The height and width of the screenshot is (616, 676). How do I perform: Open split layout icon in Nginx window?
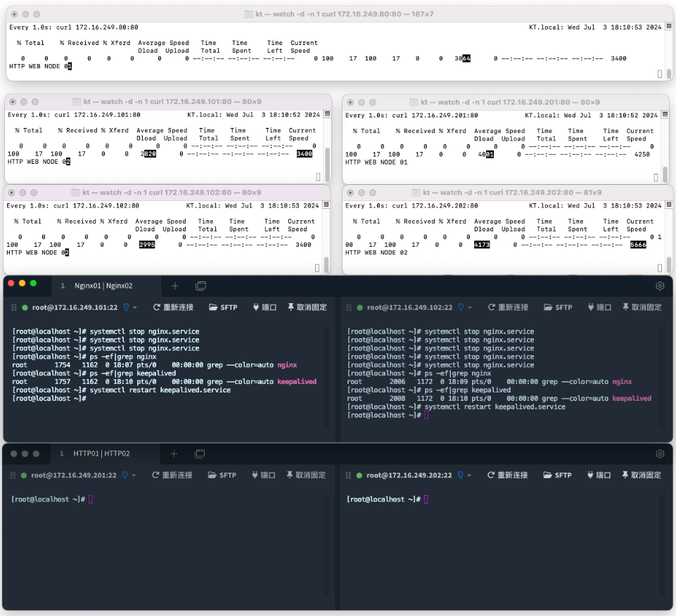pos(200,285)
